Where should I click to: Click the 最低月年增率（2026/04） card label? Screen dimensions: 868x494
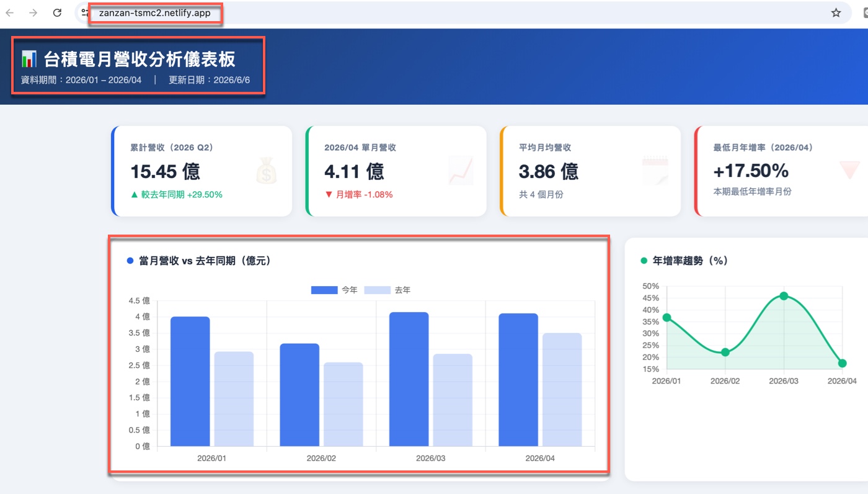point(763,148)
